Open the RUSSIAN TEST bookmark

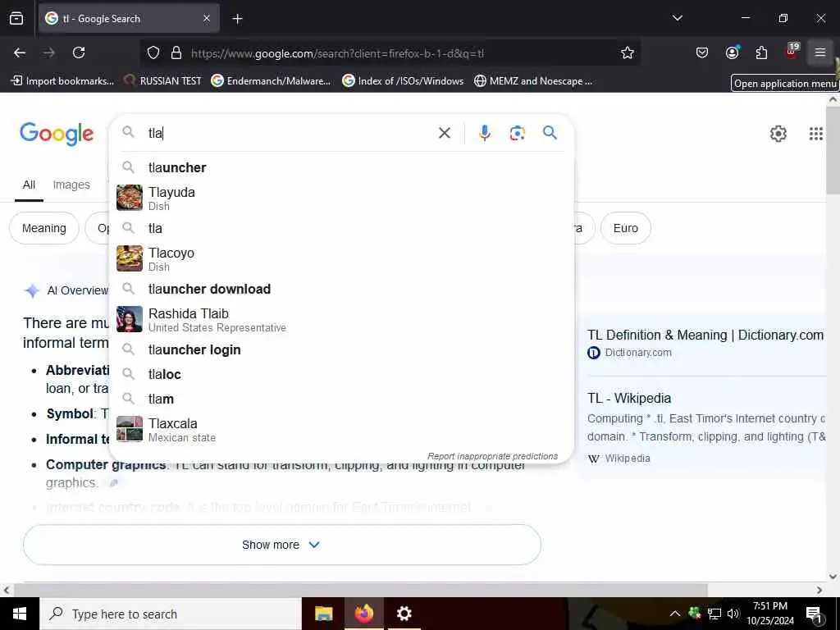(x=163, y=81)
